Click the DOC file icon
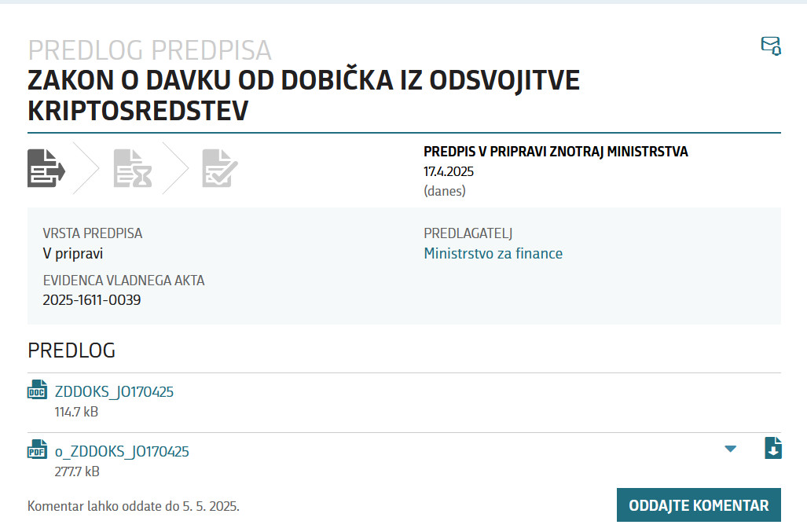Image resolution: width=807 pixels, height=532 pixels. coord(38,391)
